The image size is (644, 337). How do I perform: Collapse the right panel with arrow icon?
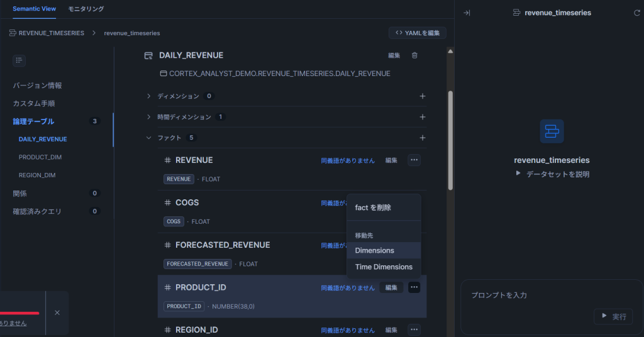pos(467,13)
